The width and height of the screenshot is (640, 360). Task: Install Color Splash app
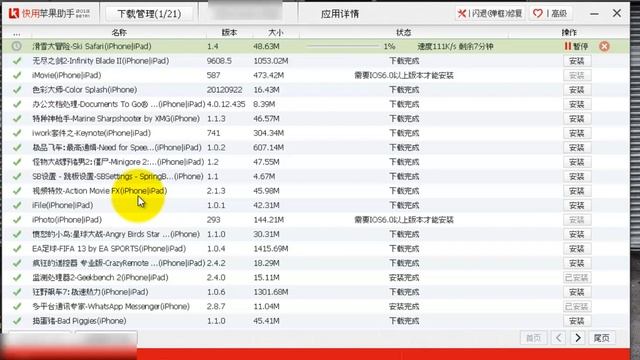tap(577, 90)
